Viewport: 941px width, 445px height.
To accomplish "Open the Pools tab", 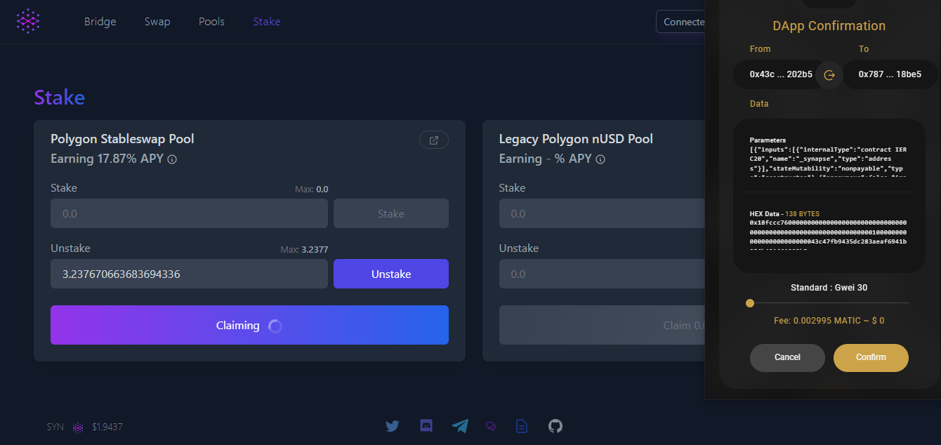I will [x=211, y=21].
